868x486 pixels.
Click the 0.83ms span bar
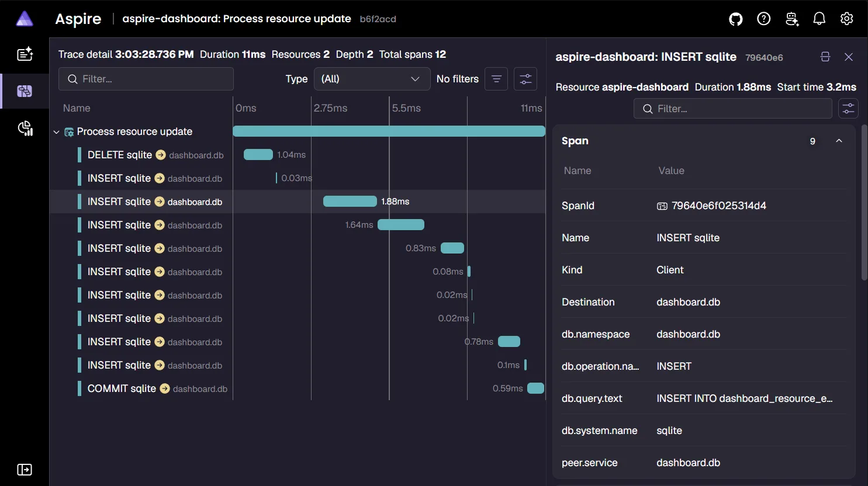(452, 248)
